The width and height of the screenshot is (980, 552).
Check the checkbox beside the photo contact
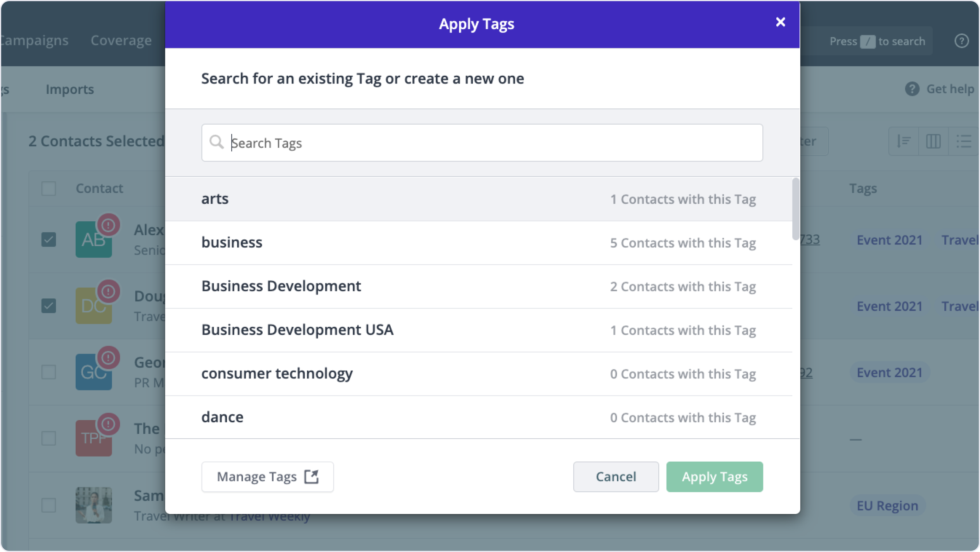tap(48, 505)
